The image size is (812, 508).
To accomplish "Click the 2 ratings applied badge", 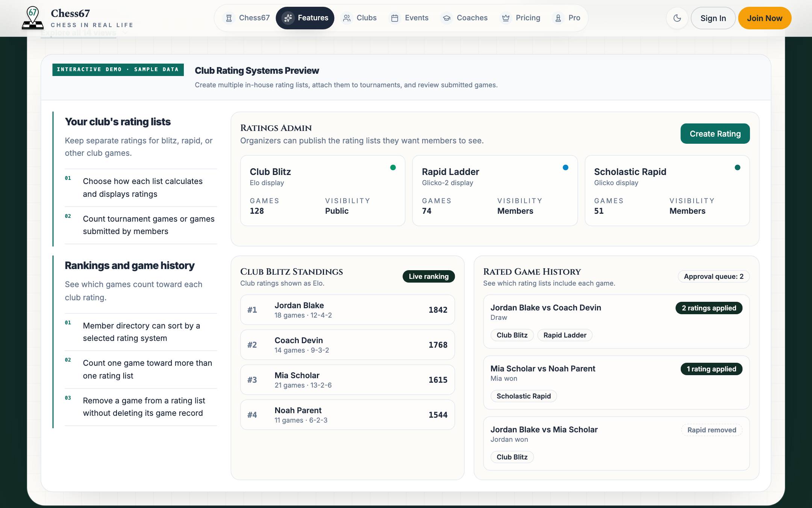I will (x=709, y=308).
